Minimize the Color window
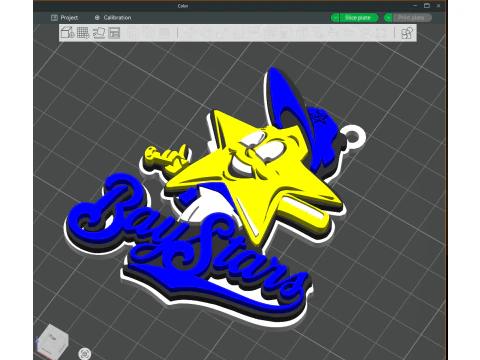Viewport: 480px width, 360px height. click(x=415, y=6)
